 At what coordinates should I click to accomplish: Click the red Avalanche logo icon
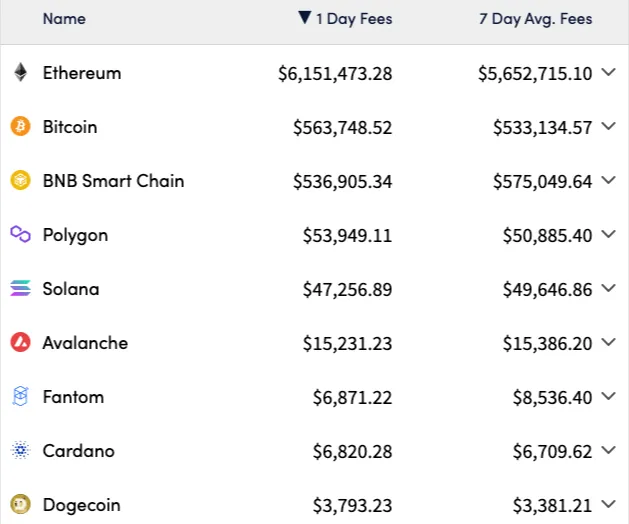tap(20, 342)
